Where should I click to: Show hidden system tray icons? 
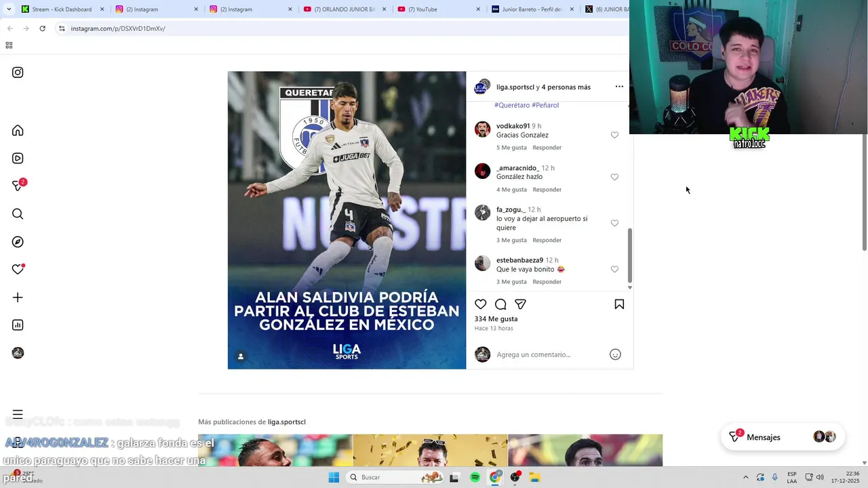click(745, 477)
